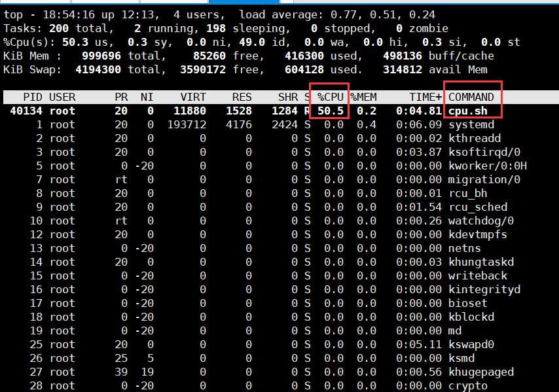Select the khugepaged command entry
Image resolution: width=559 pixels, height=392 pixels.
481,372
